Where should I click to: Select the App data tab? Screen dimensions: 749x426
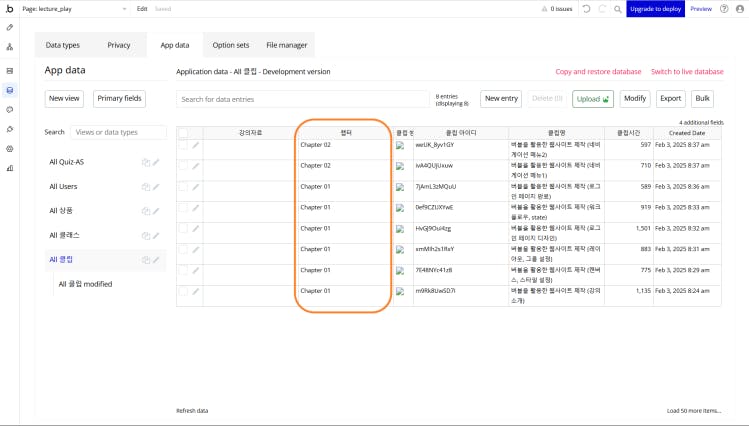[175, 45]
